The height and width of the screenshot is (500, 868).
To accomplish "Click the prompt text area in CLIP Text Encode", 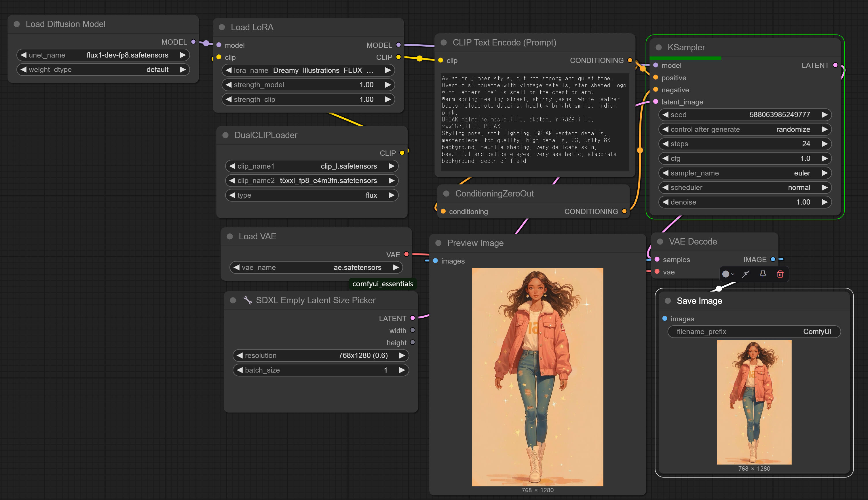I will [x=534, y=120].
